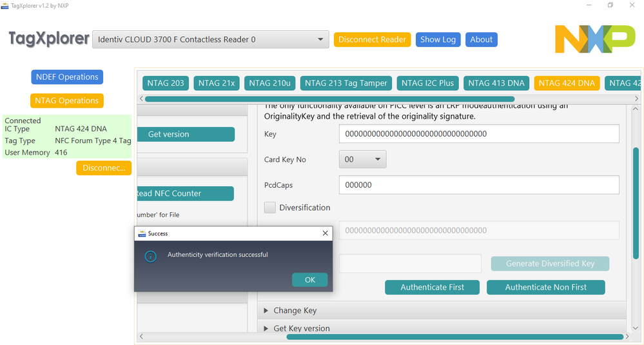
Task: Click the bottom horizontal scrollbar thumb
Action: pos(454,337)
